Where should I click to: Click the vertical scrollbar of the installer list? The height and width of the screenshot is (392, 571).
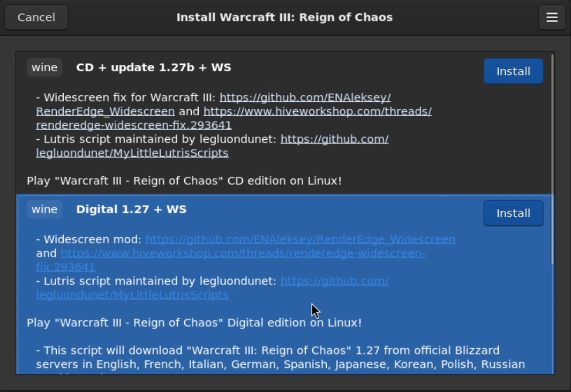tap(552, 160)
